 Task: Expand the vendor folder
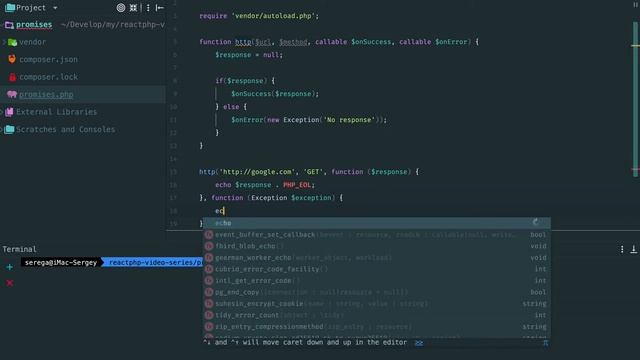pyautogui.click(x=4, y=42)
